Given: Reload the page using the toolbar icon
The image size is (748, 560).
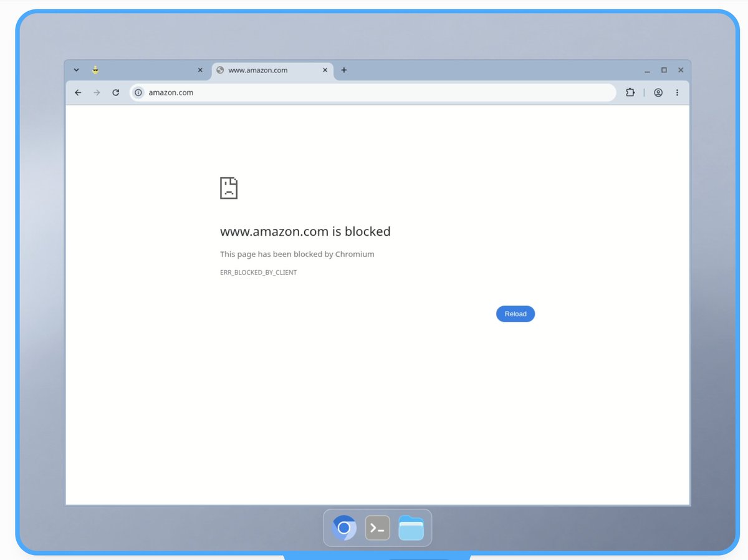Looking at the screenshot, I should (x=115, y=92).
